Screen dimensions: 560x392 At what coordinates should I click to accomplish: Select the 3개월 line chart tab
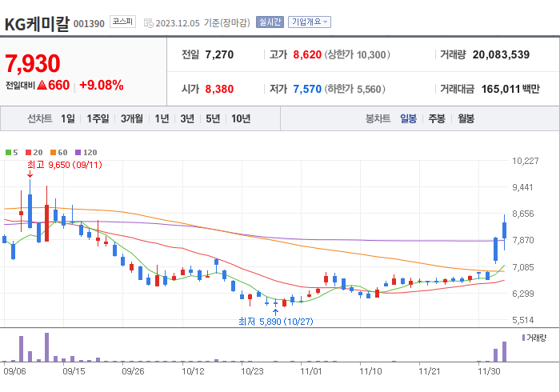pyautogui.click(x=132, y=118)
